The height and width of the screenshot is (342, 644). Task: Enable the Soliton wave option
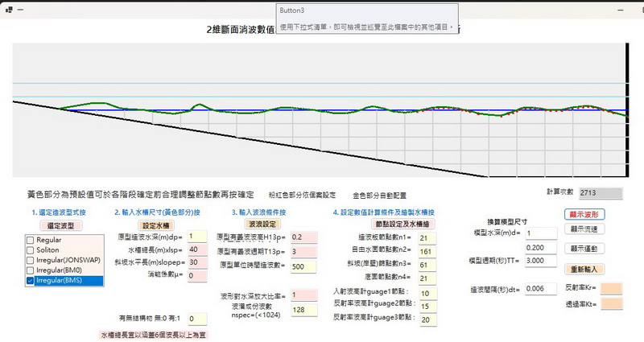click(x=31, y=250)
